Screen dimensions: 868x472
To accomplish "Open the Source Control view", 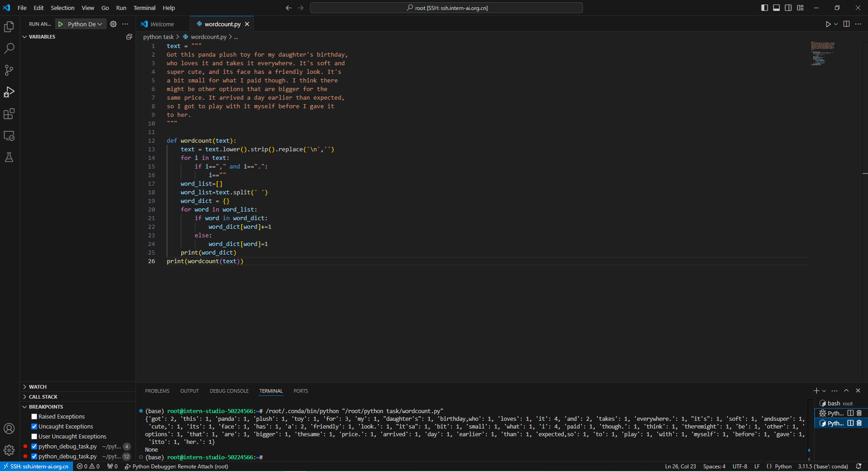I will (x=9, y=70).
